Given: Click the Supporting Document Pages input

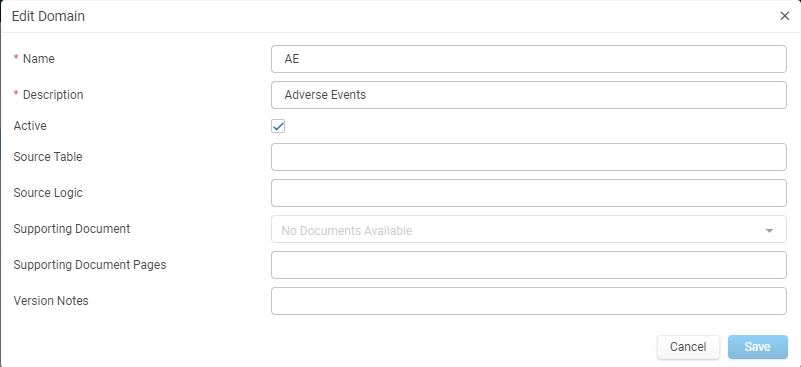Looking at the screenshot, I should (x=529, y=265).
